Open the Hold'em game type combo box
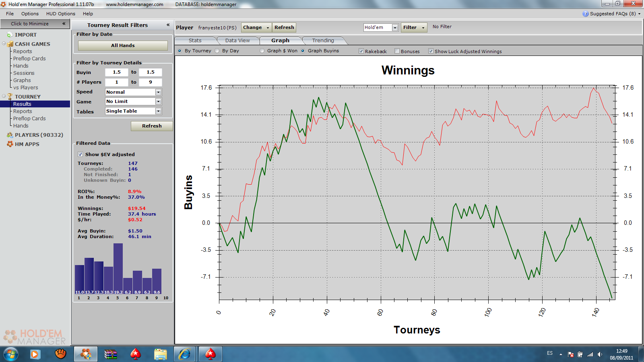 point(381,27)
